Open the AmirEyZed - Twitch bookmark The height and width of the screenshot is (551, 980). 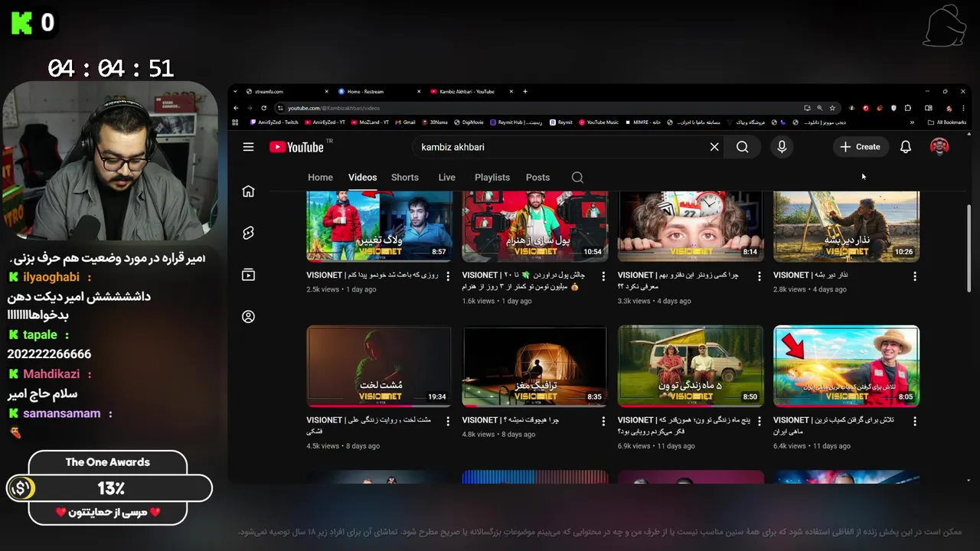click(274, 122)
